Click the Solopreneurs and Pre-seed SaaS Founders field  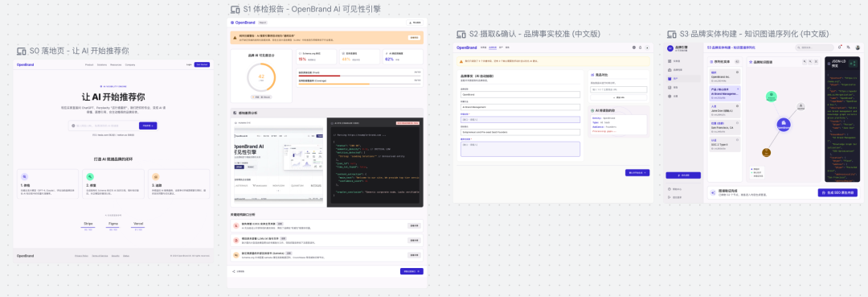520,132
